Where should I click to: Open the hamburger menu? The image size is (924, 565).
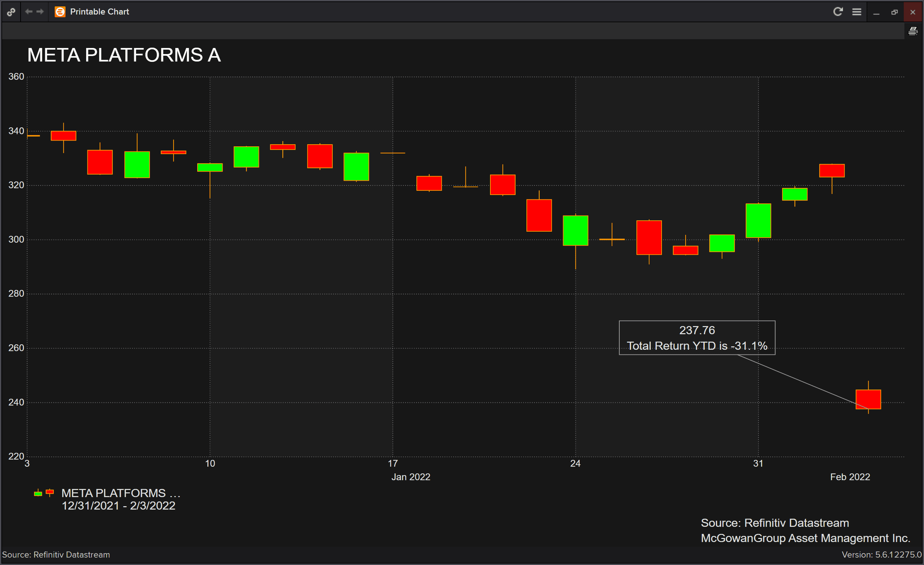[x=857, y=12]
